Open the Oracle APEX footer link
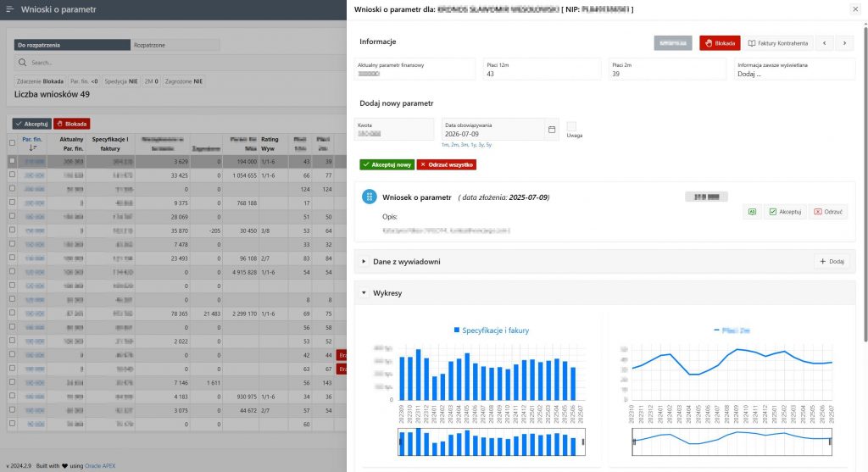This screenshot has width=868, height=472. (100, 466)
